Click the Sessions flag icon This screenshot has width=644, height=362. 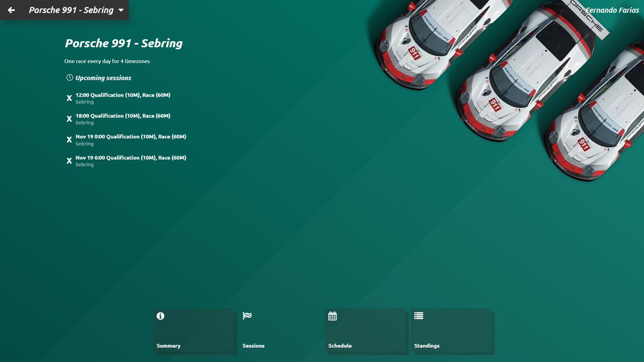coord(247,316)
